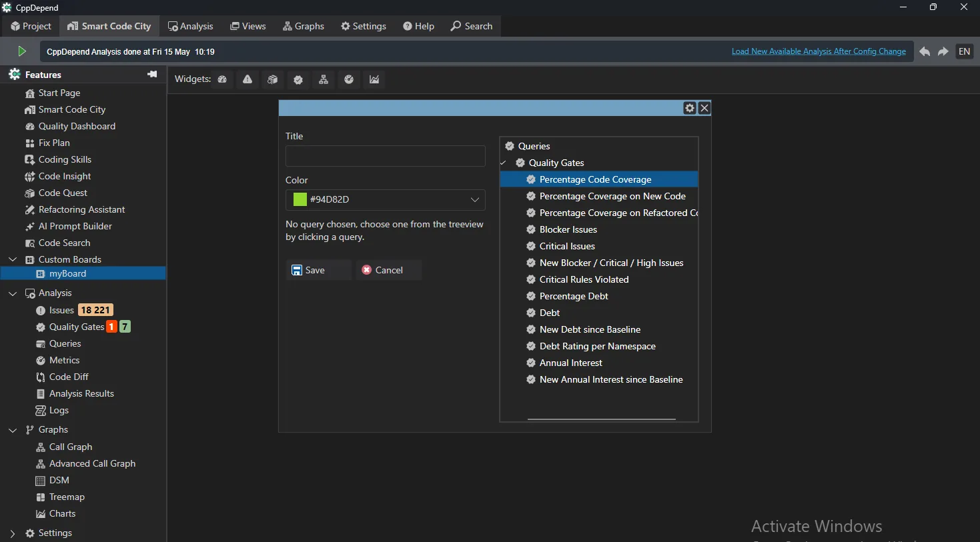Add the checkmark badge quality gate widget
The height and width of the screenshot is (542, 980).
pos(298,79)
